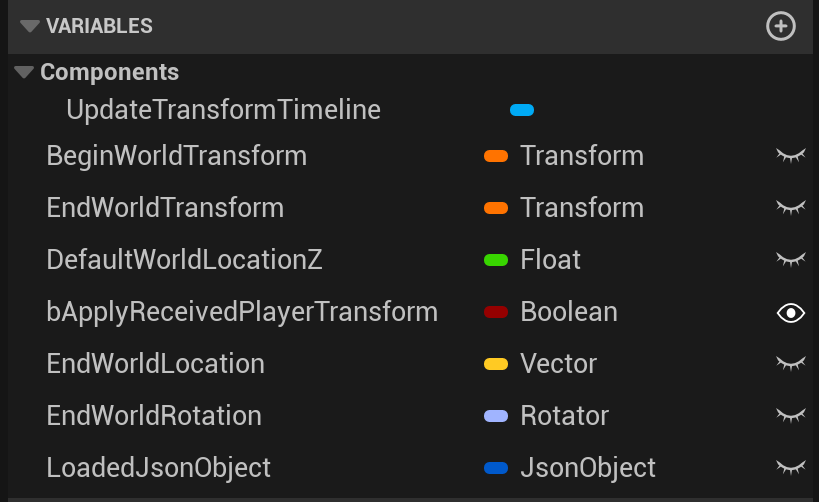Toggle EndWorldTransform closed eye icon

(x=790, y=208)
